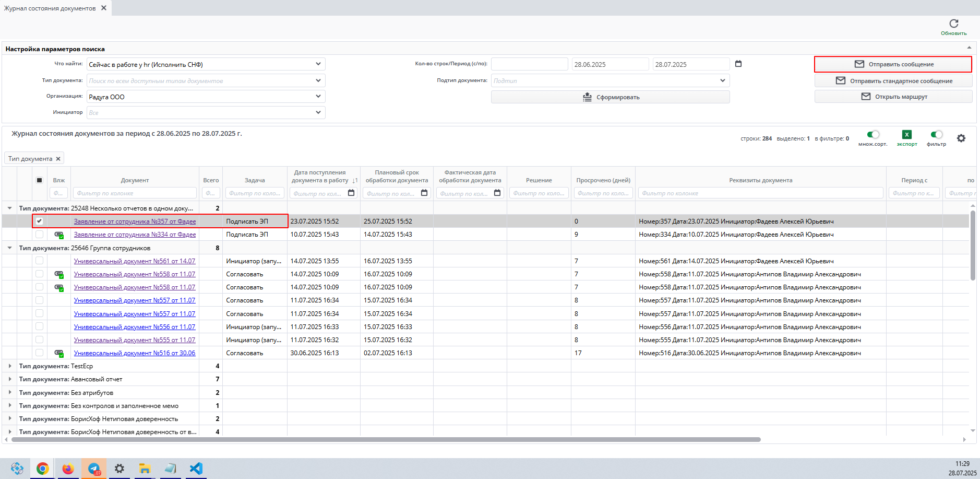Viewport: 980px width, 479px height.
Task: Click the Документ column filter field
Action: click(x=135, y=193)
